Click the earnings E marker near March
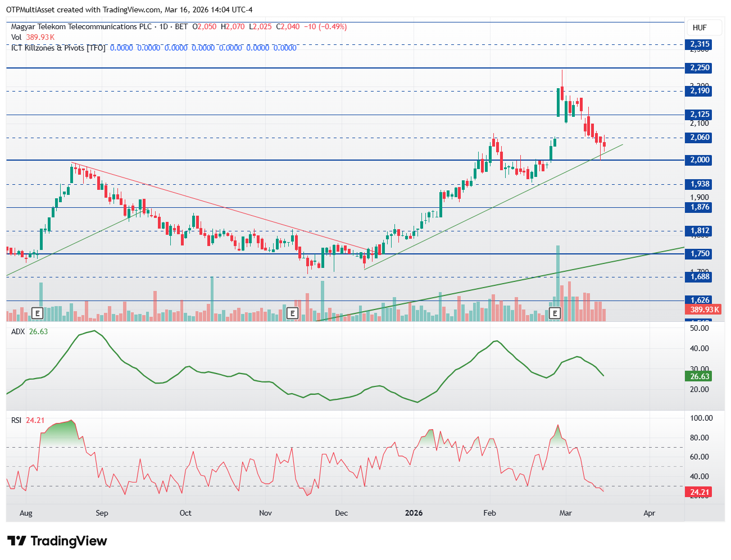 pyautogui.click(x=555, y=313)
